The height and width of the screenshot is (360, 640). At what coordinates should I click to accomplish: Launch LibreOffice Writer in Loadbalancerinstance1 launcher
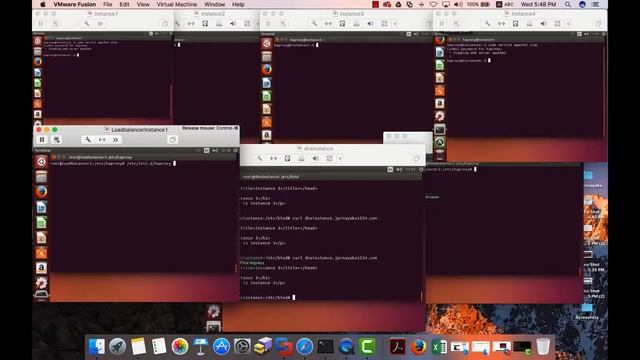(41, 207)
